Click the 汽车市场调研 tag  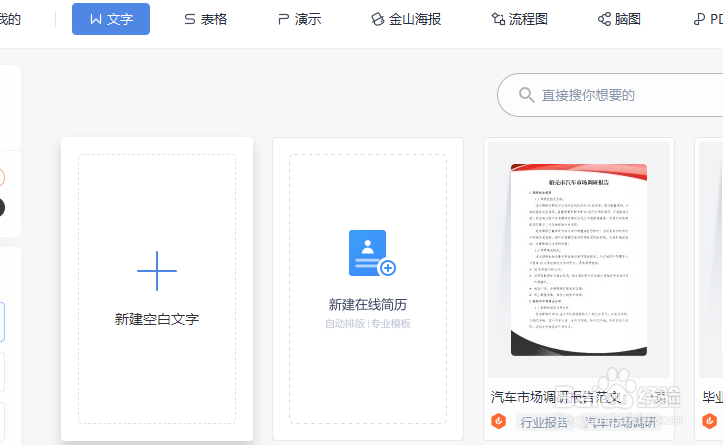[619, 422]
